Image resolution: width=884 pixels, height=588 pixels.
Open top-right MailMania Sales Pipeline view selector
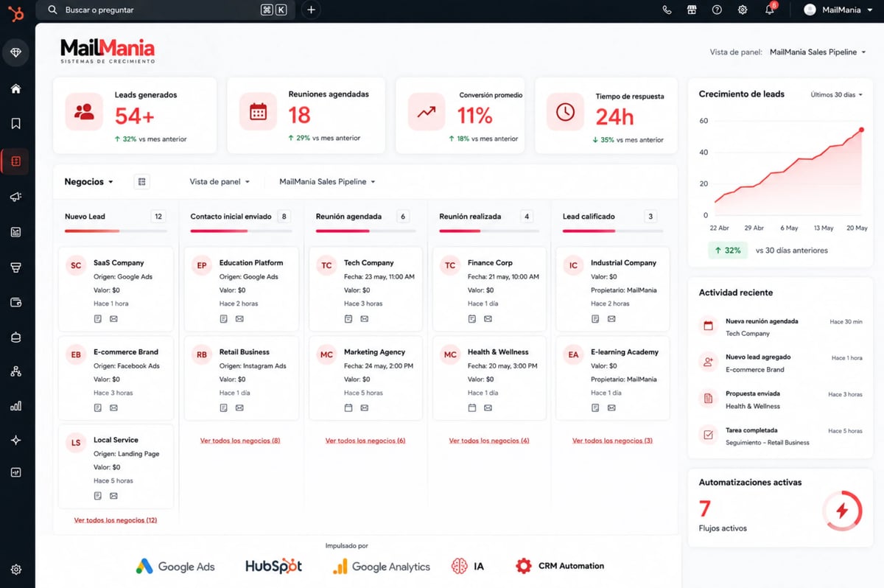click(x=818, y=52)
